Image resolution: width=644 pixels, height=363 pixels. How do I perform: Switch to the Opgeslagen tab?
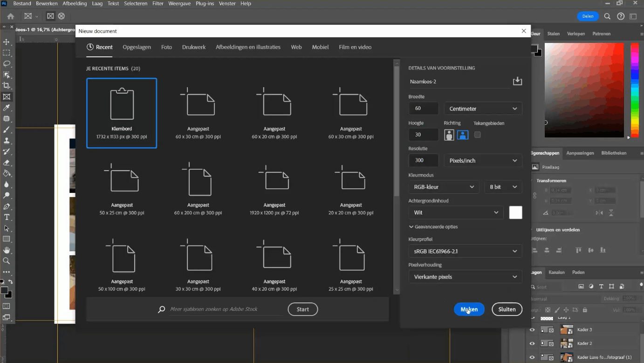(x=137, y=47)
